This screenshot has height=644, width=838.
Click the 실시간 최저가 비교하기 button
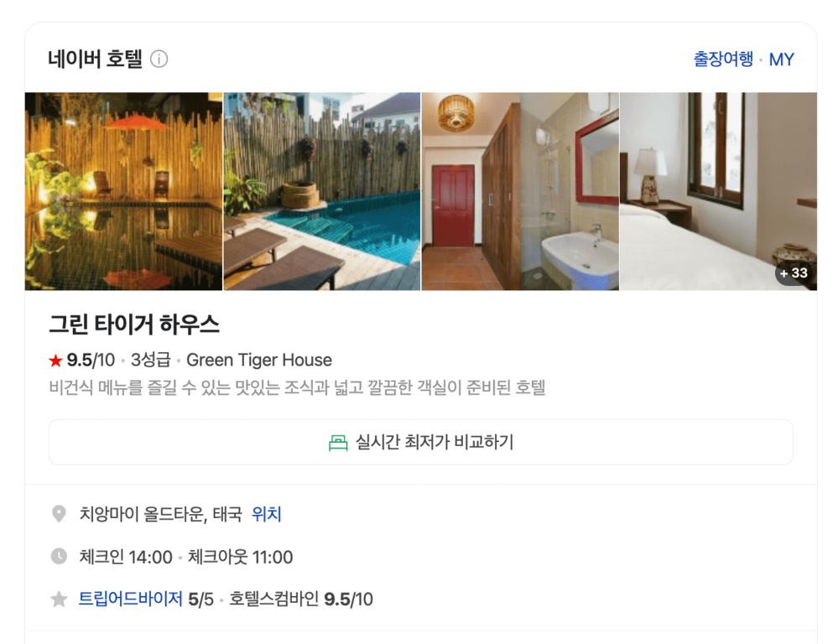(420, 442)
